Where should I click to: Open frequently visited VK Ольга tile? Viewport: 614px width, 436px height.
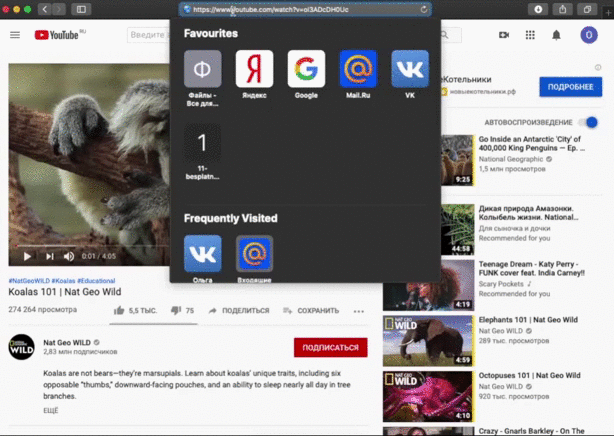pyautogui.click(x=202, y=254)
